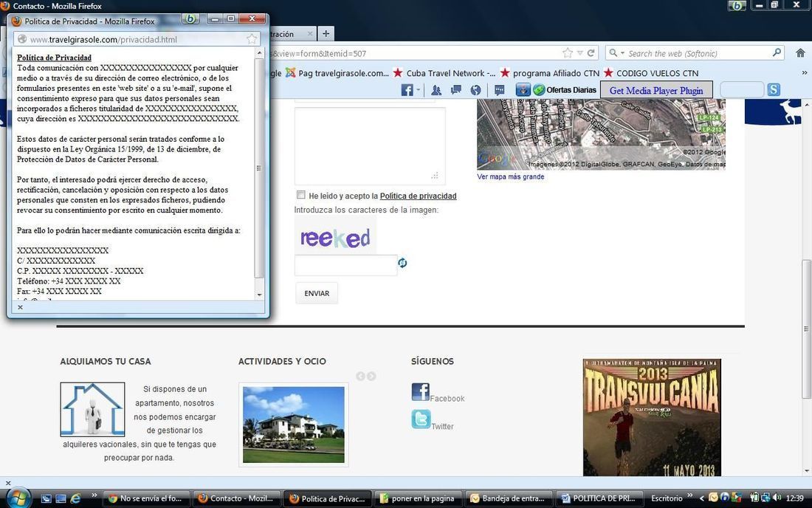Switch to 'Bandeja de entra...' taskbar item
Image resolution: width=812 pixels, height=508 pixels.
click(509, 498)
